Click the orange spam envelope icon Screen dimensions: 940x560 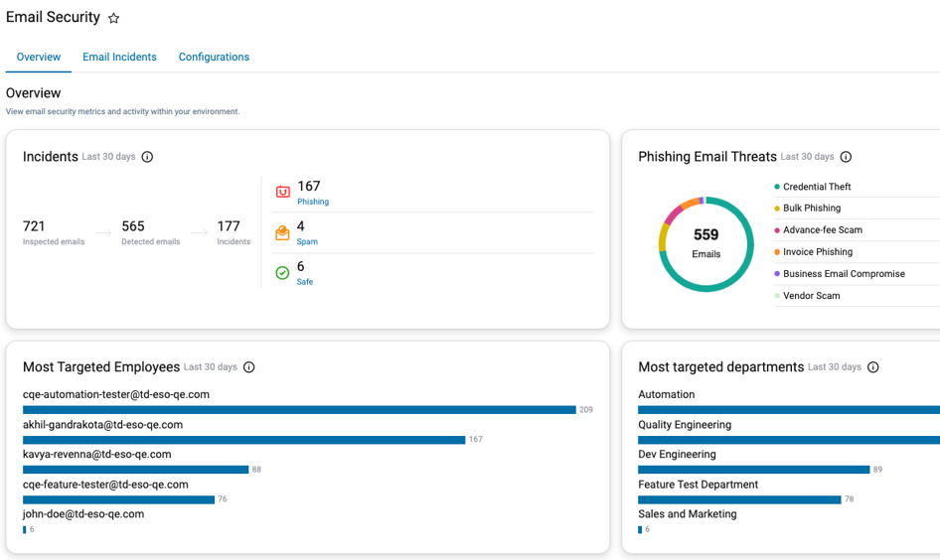pos(282,232)
